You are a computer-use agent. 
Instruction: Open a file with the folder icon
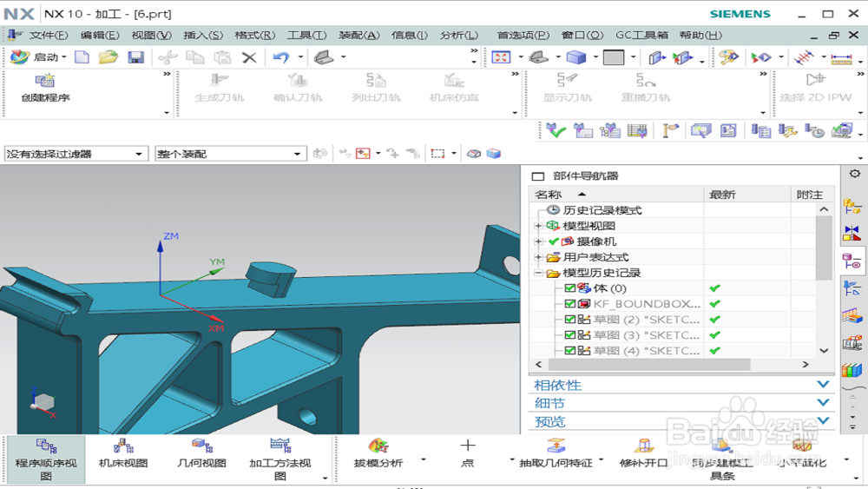click(x=108, y=57)
